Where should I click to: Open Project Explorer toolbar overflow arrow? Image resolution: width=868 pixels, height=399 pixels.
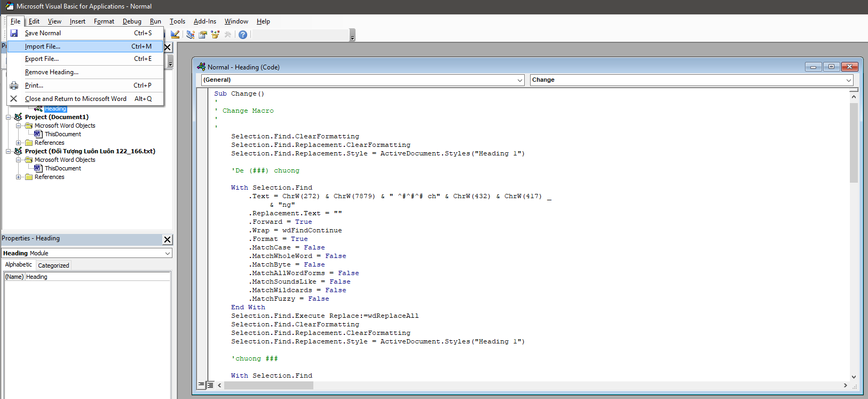click(170, 62)
